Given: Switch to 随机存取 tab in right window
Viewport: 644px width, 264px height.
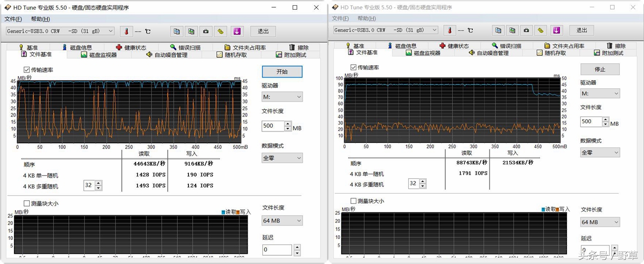Looking at the screenshot, I should [x=551, y=53].
